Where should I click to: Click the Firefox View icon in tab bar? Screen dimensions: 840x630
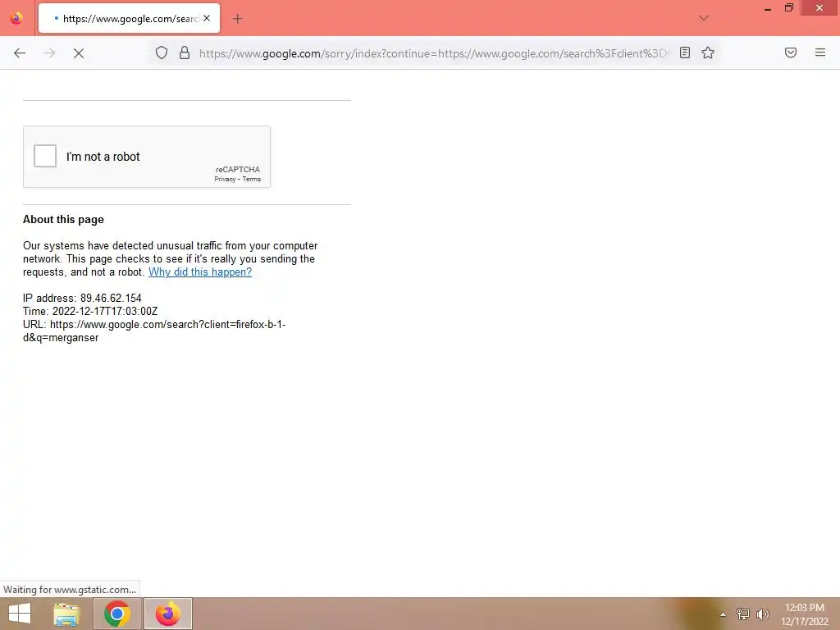pos(16,18)
